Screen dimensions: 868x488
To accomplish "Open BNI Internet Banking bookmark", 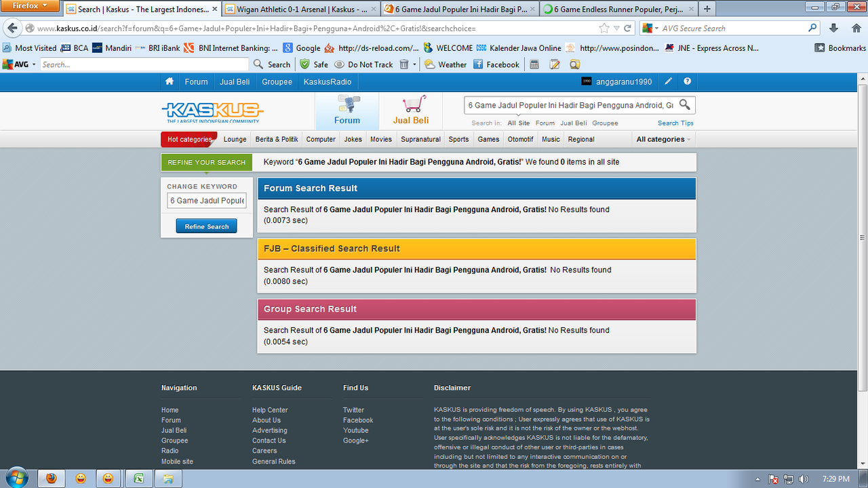I will (231, 48).
